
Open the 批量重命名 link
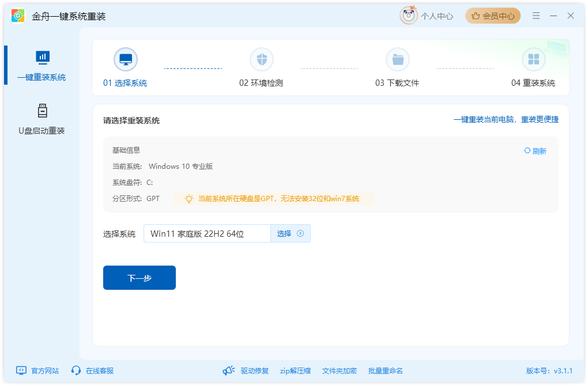386,370
